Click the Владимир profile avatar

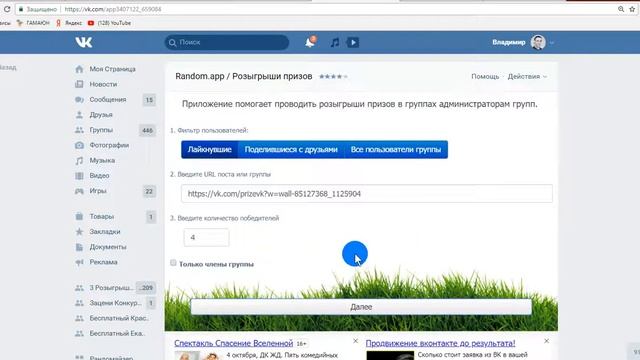pyautogui.click(x=538, y=42)
